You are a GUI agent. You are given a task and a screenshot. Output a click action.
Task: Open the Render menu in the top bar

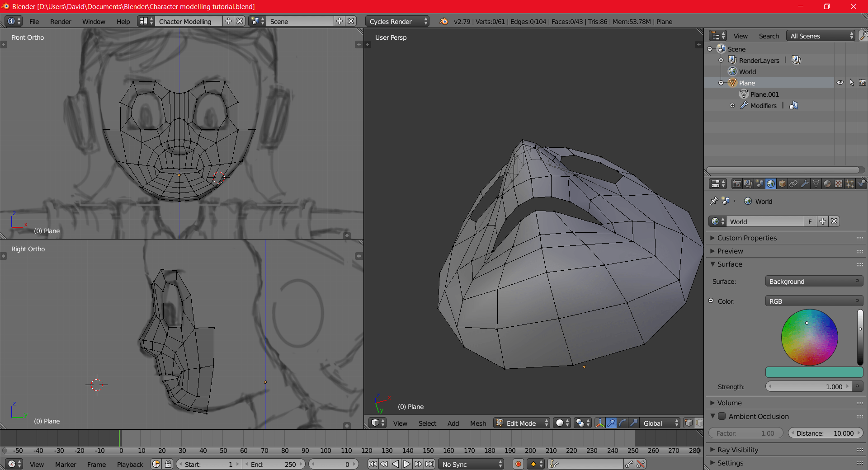click(x=61, y=21)
